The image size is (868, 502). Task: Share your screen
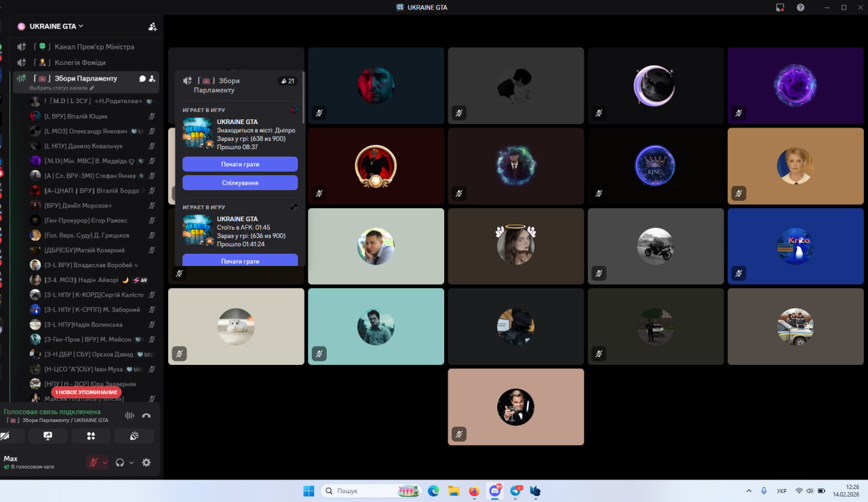(x=48, y=436)
